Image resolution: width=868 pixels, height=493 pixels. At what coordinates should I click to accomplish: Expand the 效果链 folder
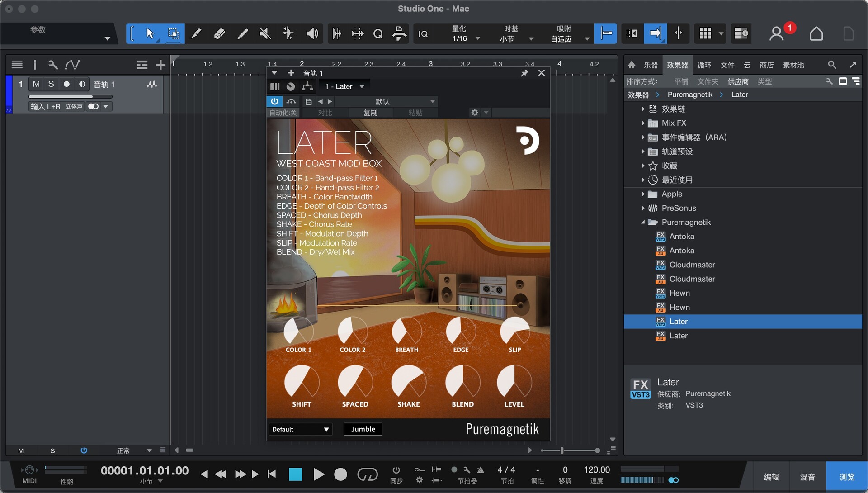(x=643, y=109)
